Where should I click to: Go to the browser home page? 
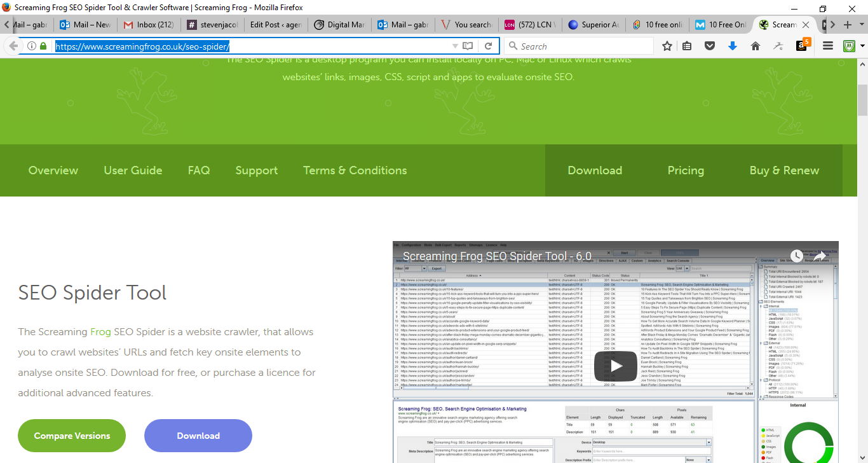[756, 46]
